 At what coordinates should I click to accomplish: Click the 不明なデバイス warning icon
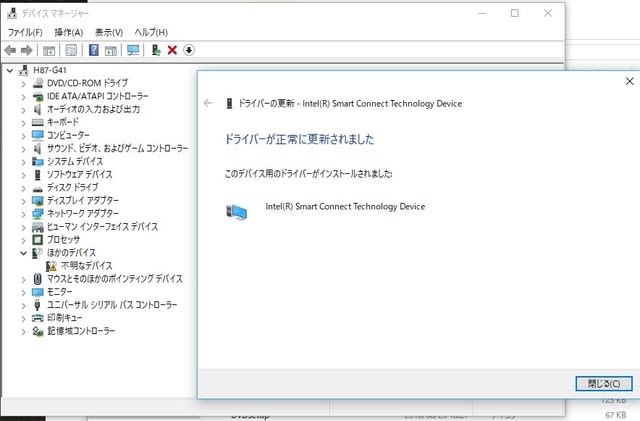point(51,266)
